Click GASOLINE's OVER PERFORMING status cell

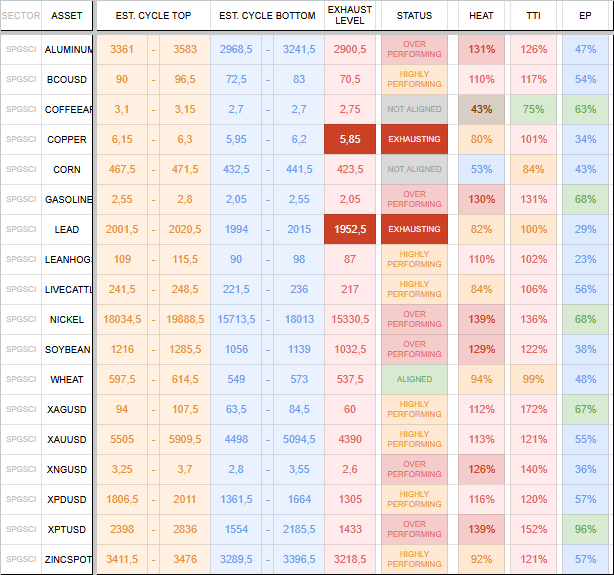414,199
